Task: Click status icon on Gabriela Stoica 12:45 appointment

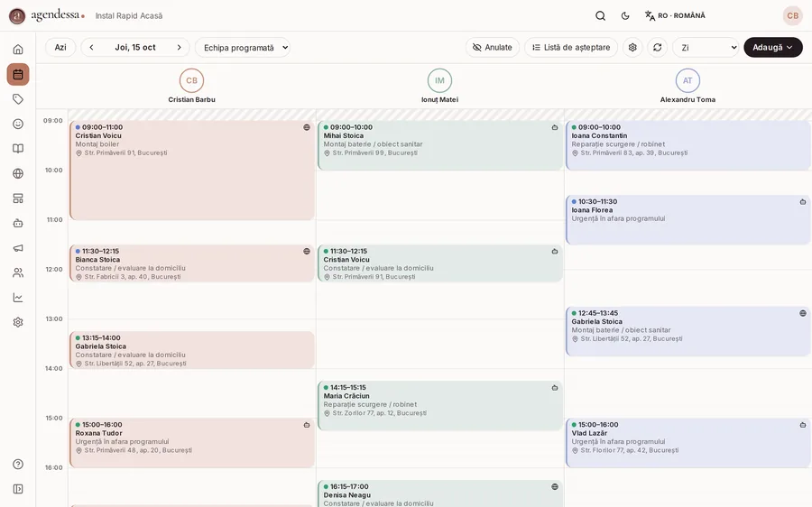Action: [803, 313]
